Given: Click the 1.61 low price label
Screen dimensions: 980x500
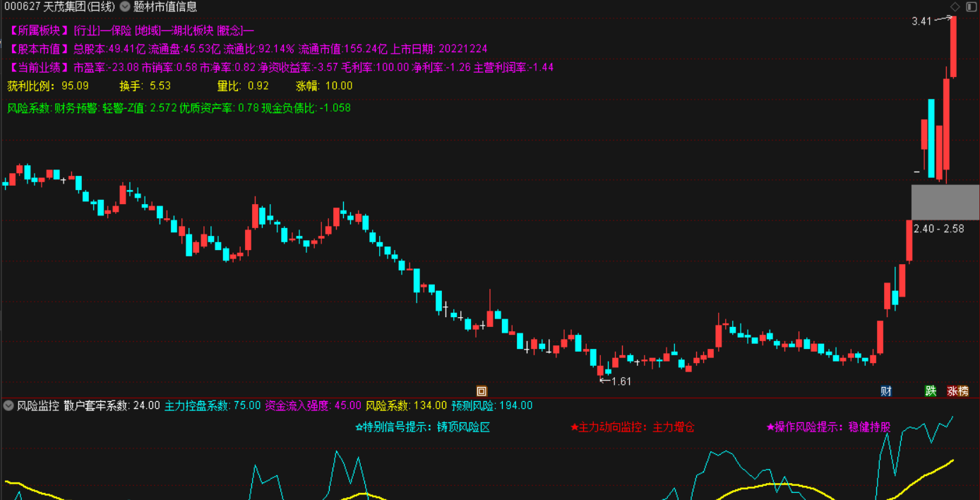Looking at the screenshot, I should [621, 381].
